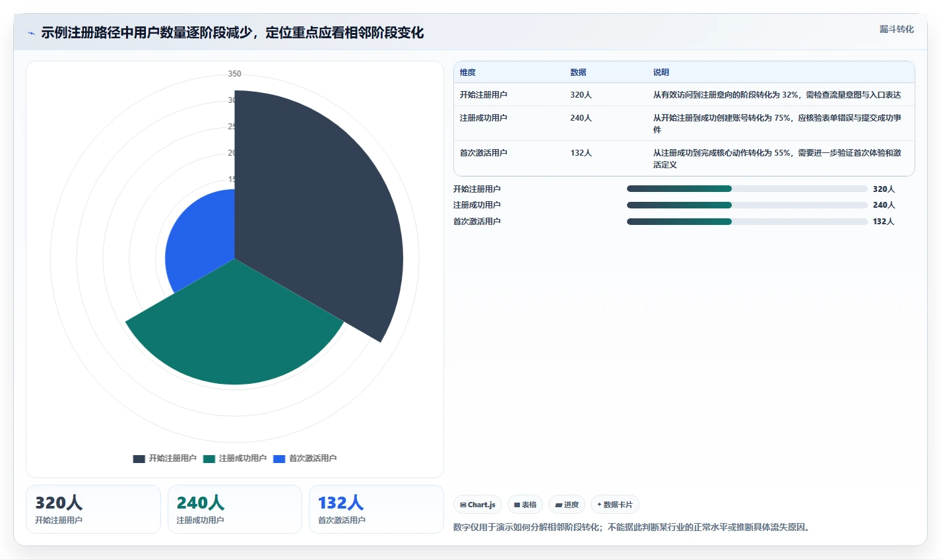Click the 开始注册用户 table row label

pos(484,95)
